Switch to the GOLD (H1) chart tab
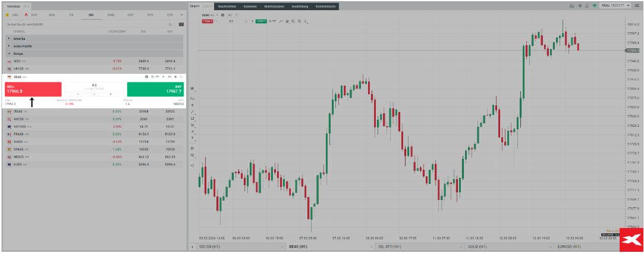The width and height of the screenshot is (644, 253). pyautogui.click(x=509, y=247)
